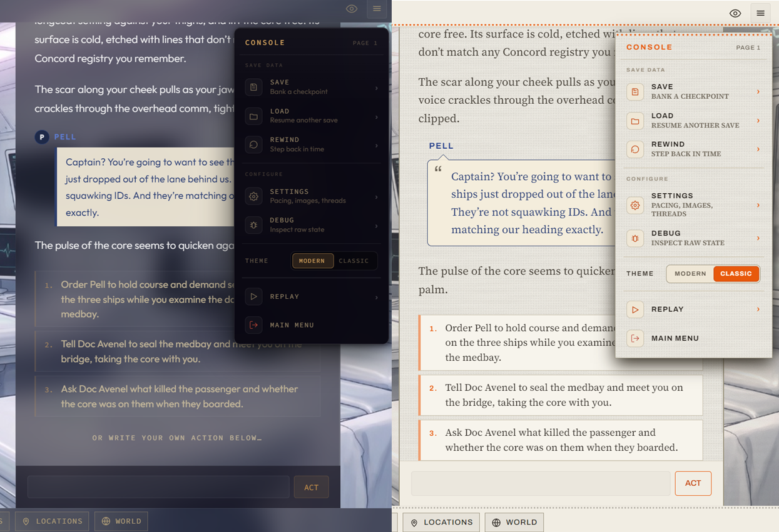
Task: Click the ACT button in the dark panel
Action: click(311, 488)
